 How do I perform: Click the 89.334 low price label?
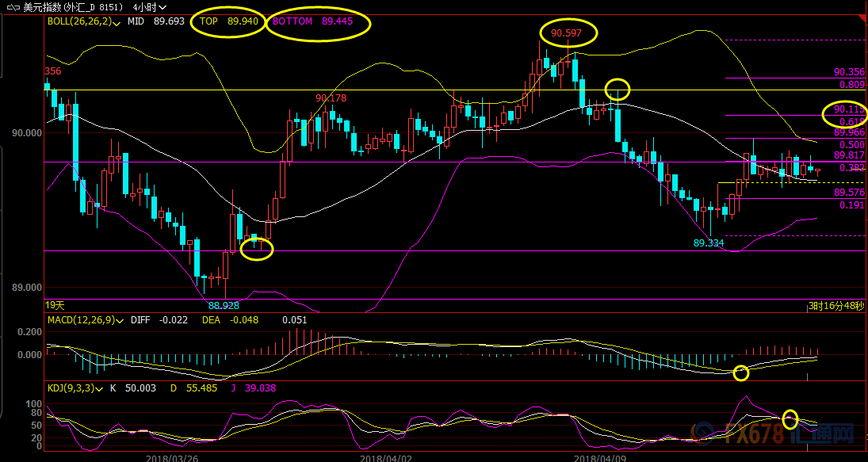pyautogui.click(x=708, y=242)
